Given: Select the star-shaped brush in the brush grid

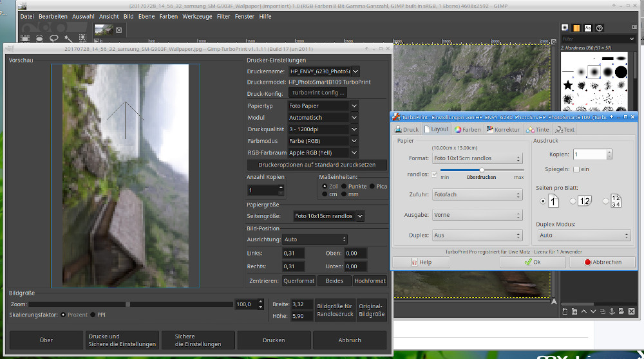Looking at the screenshot, I should point(568,85).
